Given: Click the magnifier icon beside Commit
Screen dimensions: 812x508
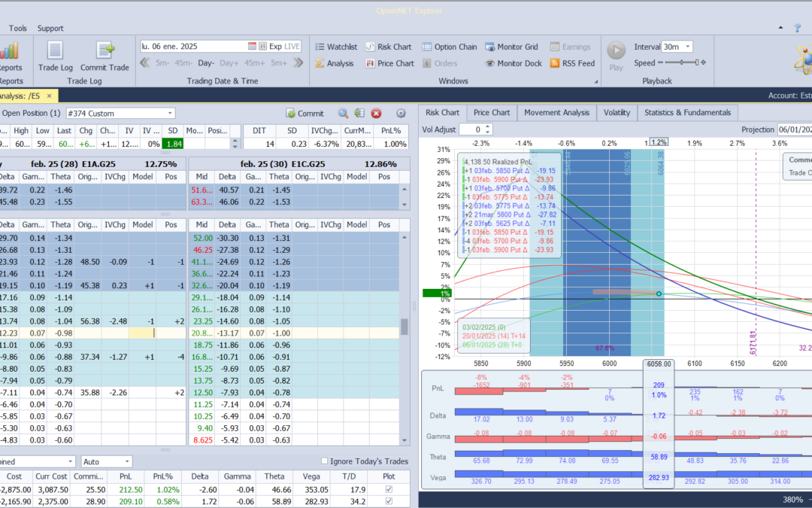Looking at the screenshot, I should coord(343,114).
